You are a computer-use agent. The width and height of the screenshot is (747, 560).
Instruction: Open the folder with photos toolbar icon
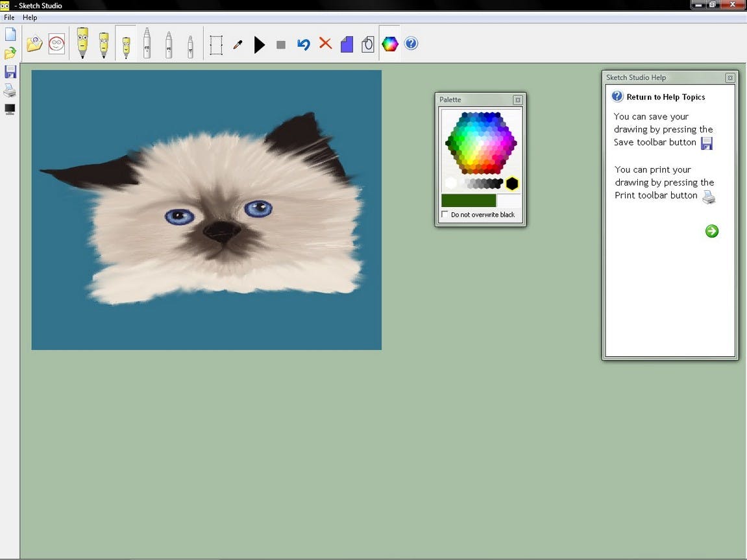point(34,44)
